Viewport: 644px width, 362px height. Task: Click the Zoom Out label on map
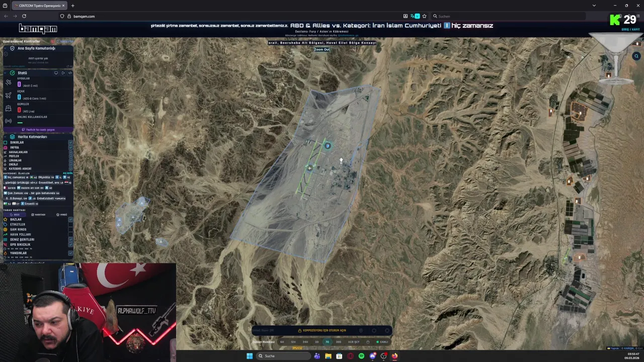click(322, 49)
